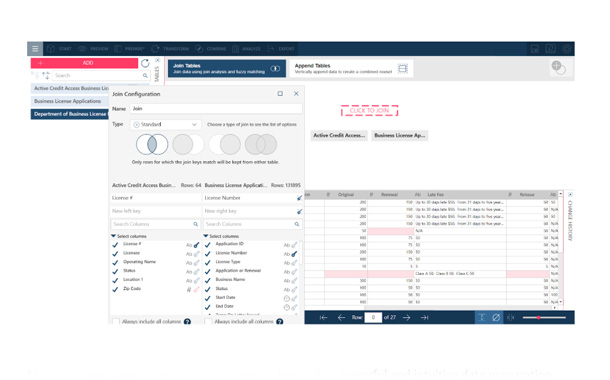Select Active Credit Access Business table
Viewport: 610px width, 380px height.
pos(70,88)
